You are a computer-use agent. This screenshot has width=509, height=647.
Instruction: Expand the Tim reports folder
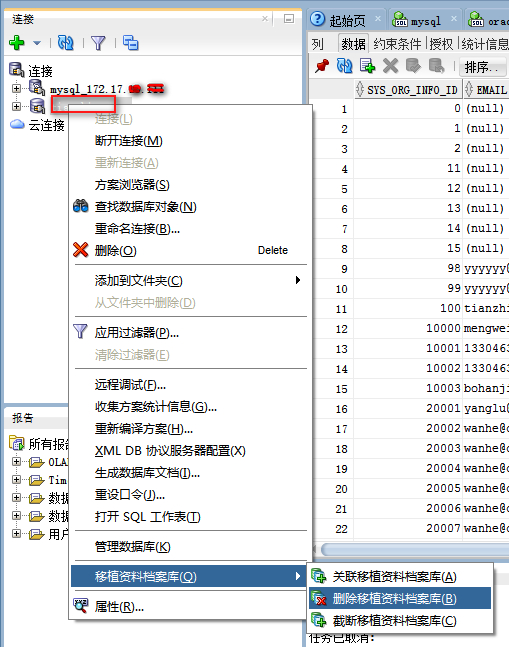[x=16, y=479]
